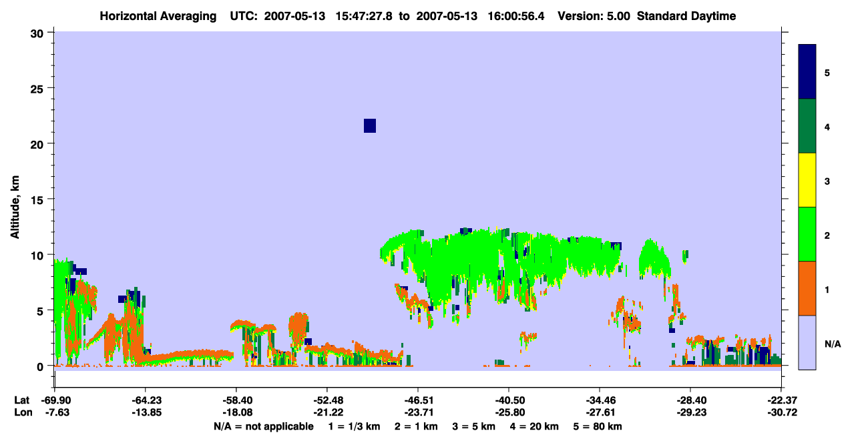Click the y-axis tick label '30'
This screenshot has width=868, height=445.
tap(39, 33)
